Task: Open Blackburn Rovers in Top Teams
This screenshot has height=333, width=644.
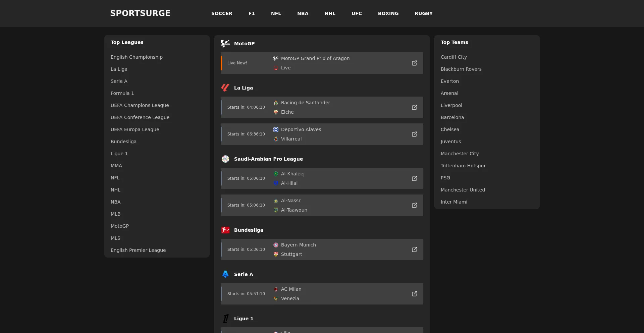Action: pos(461,69)
